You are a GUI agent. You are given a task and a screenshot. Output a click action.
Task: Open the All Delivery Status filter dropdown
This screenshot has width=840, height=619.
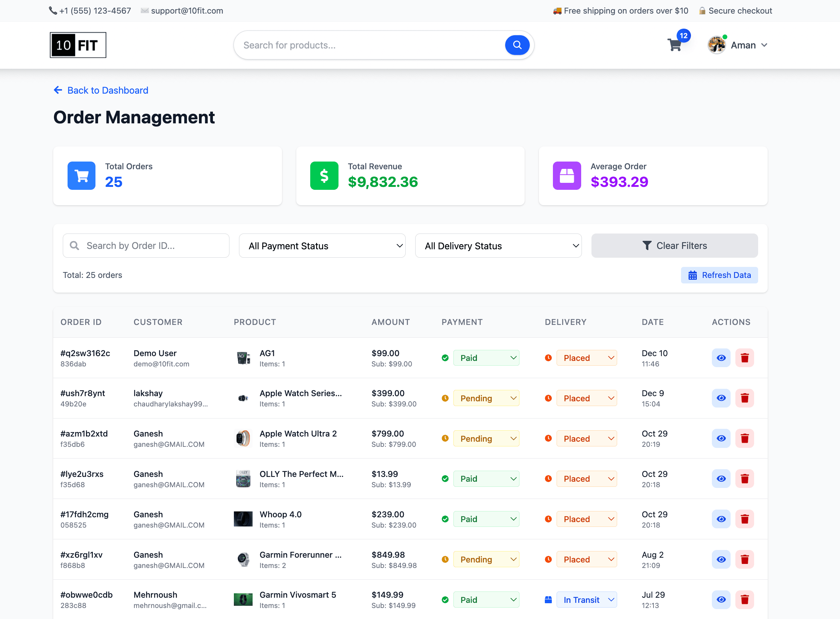pos(498,246)
